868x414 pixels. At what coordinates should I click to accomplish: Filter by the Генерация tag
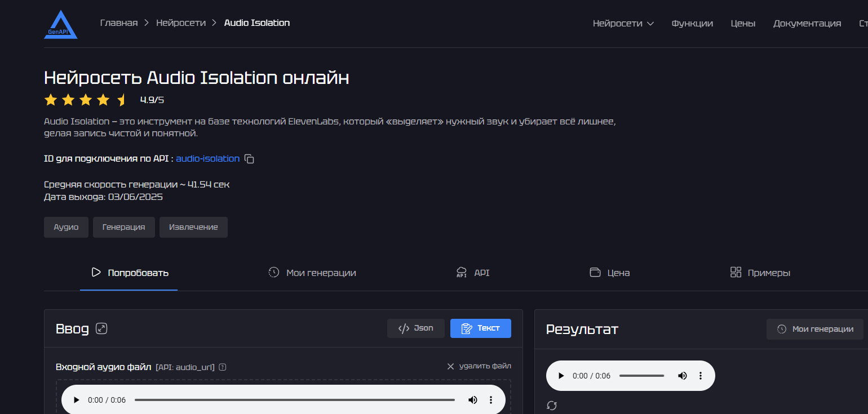(x=124, y=227)
